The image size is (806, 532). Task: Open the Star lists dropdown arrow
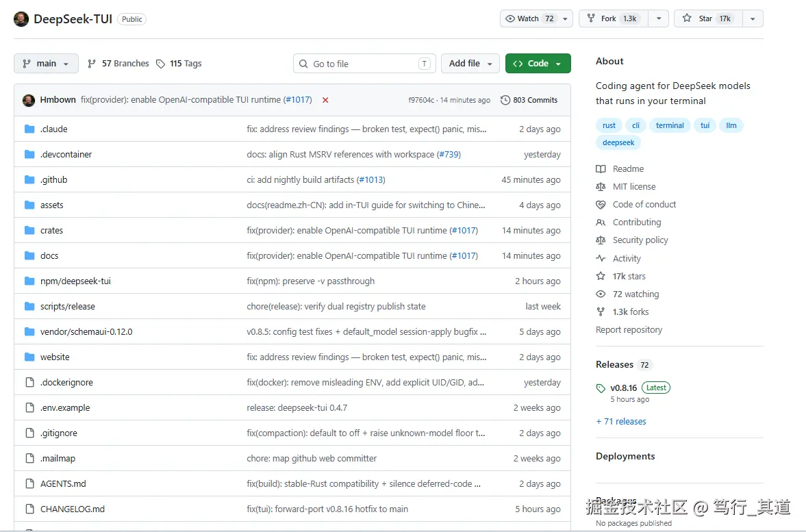coord(753,18)
